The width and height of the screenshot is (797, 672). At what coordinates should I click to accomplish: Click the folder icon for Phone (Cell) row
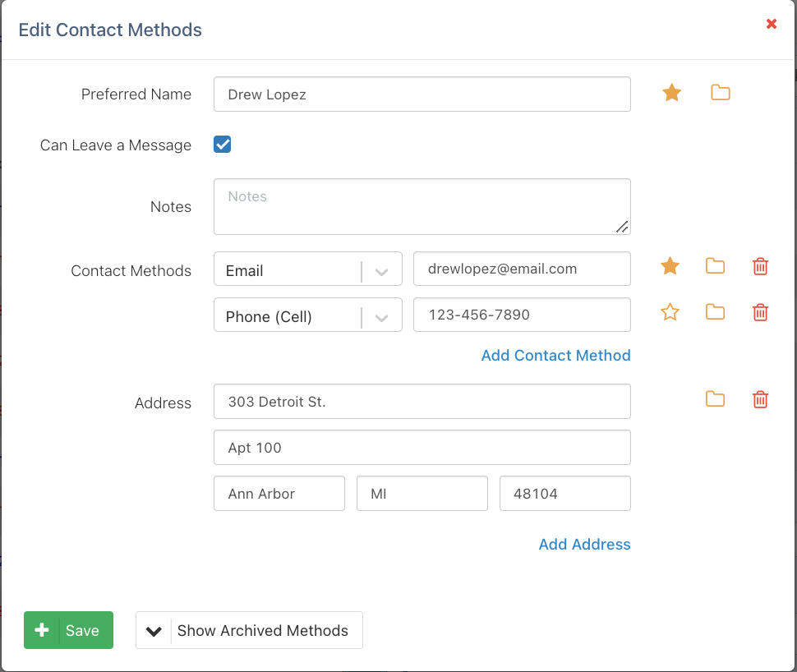tap(715, 312)
